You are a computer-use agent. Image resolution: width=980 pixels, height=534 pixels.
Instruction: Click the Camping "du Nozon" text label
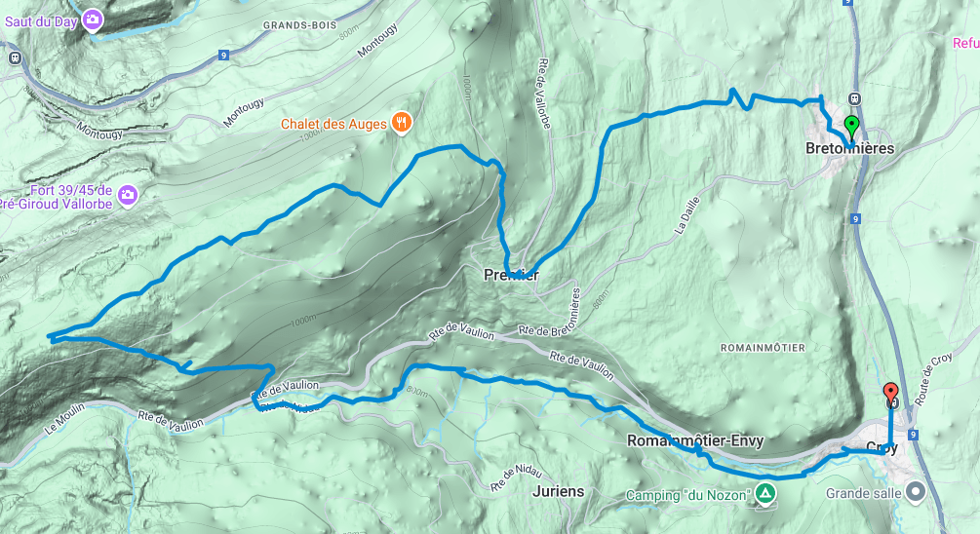pos(687,495)
